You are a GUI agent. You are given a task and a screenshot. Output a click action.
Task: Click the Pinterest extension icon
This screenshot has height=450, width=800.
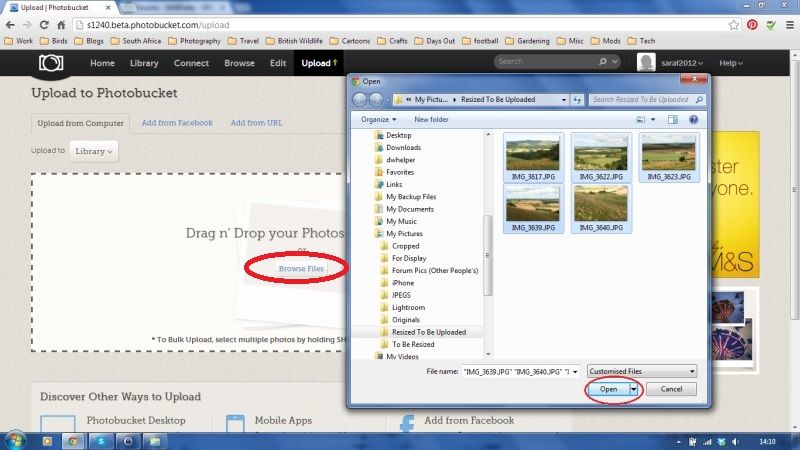[752, 24]
